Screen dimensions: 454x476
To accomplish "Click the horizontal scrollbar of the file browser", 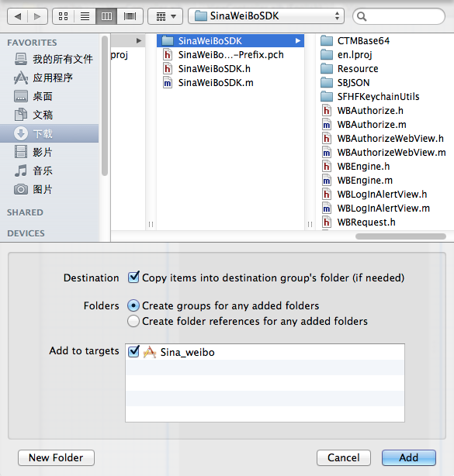I will pos(400,236).
